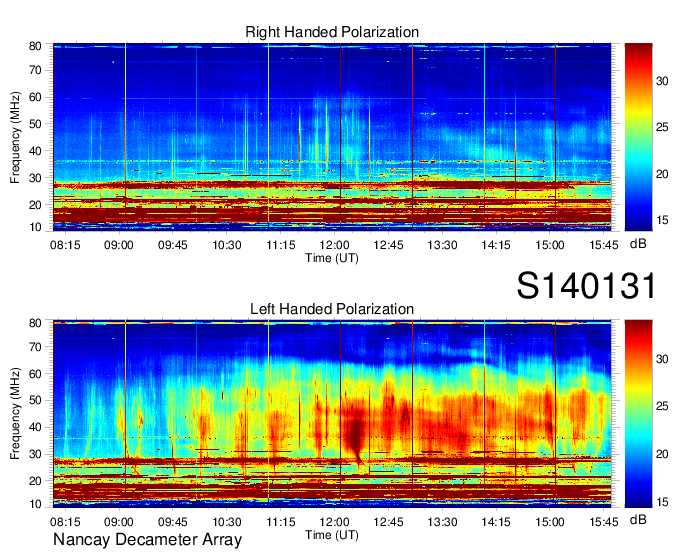680x552 pixels.
Task: Click the Left Handed polarization spectrogram
Action: click(332, 414)
